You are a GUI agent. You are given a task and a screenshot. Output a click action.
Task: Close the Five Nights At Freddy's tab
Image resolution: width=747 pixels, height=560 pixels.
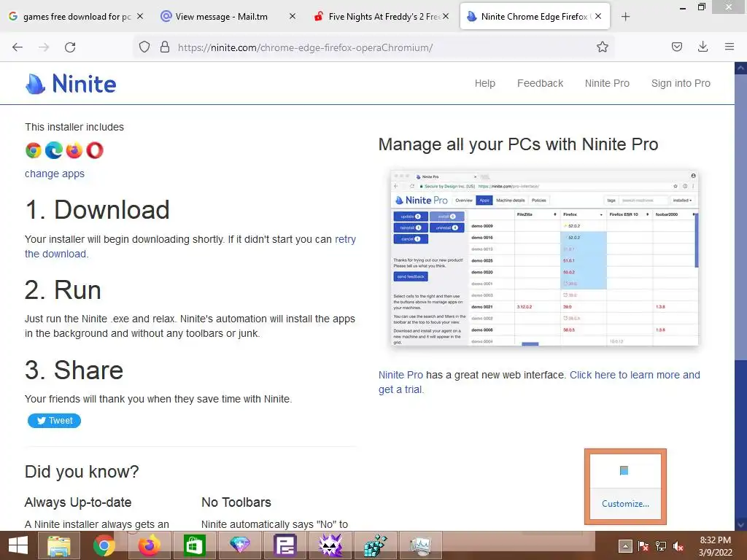click(446, 16)
